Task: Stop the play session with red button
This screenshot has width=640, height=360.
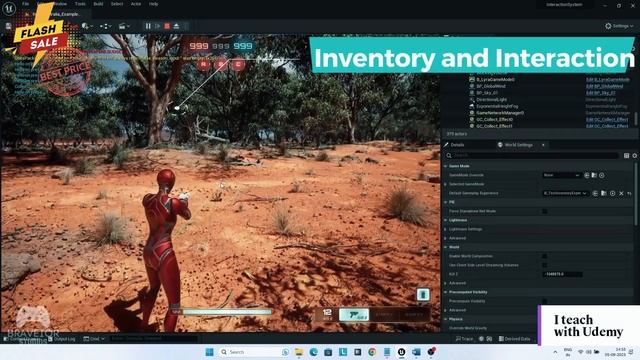Action: [x=167, y=26]
